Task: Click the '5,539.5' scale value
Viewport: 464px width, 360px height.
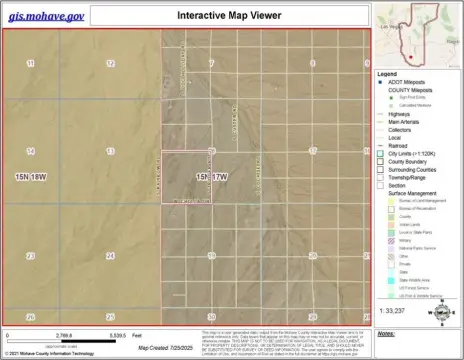Action: click(118, 335)
